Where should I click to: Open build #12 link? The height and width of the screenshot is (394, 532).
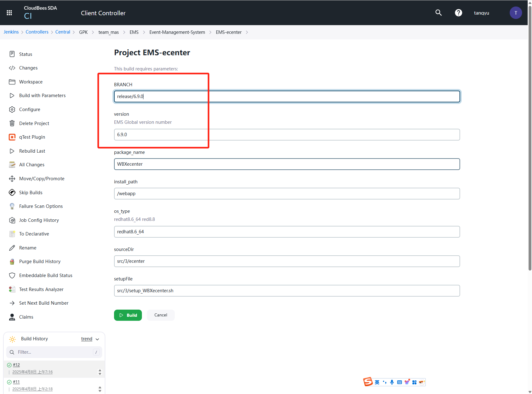(16, 365)
